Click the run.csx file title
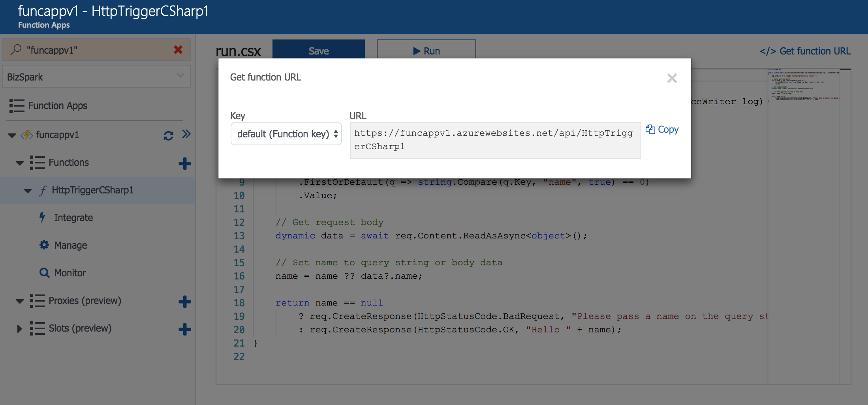This screenshot has width=868, height=405. pyautogui.click(x=238, y=51)
